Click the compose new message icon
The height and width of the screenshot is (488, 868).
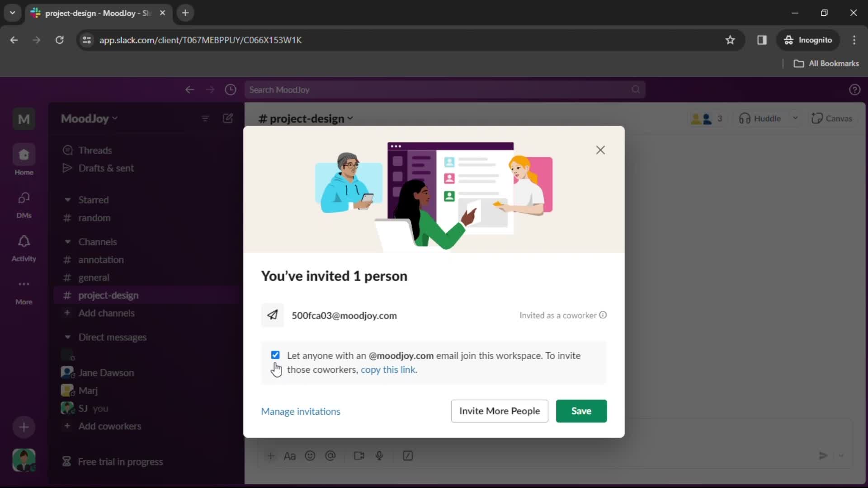[228, 118]
